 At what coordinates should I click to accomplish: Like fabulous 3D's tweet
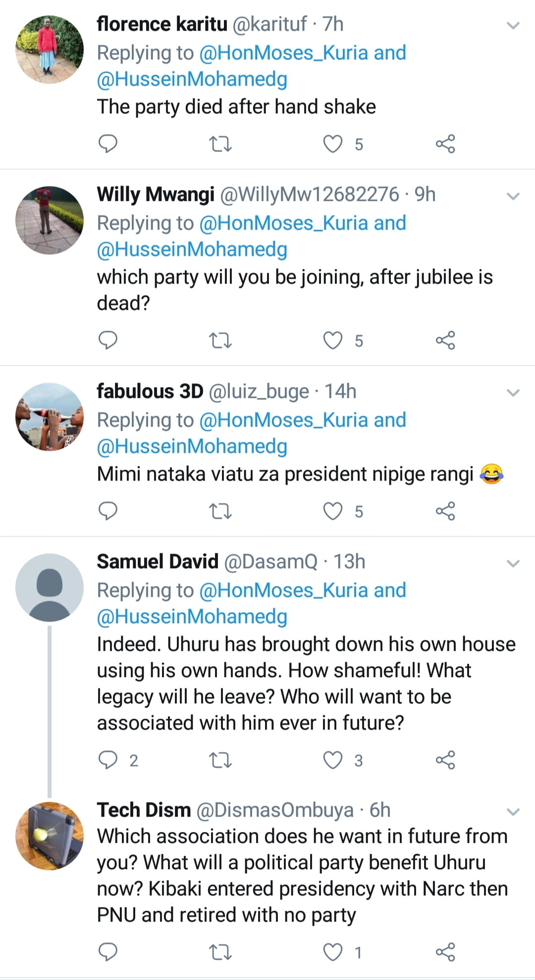pos(333,511)
